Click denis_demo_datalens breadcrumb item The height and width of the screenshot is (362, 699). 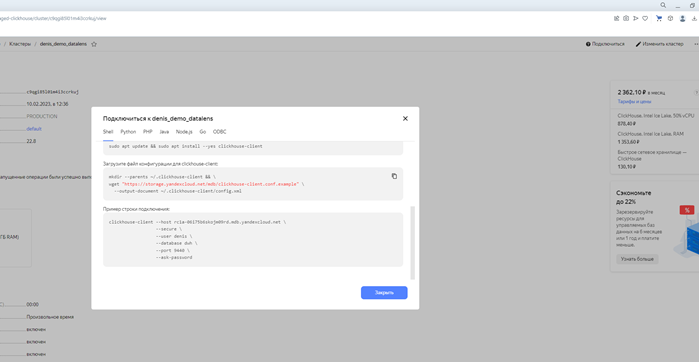pos(64,44)
